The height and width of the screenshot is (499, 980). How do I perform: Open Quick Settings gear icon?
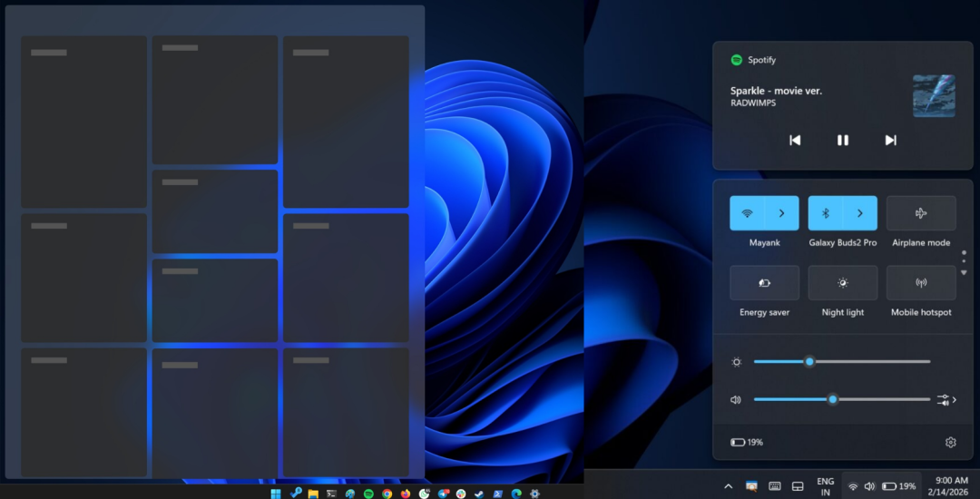950,442
